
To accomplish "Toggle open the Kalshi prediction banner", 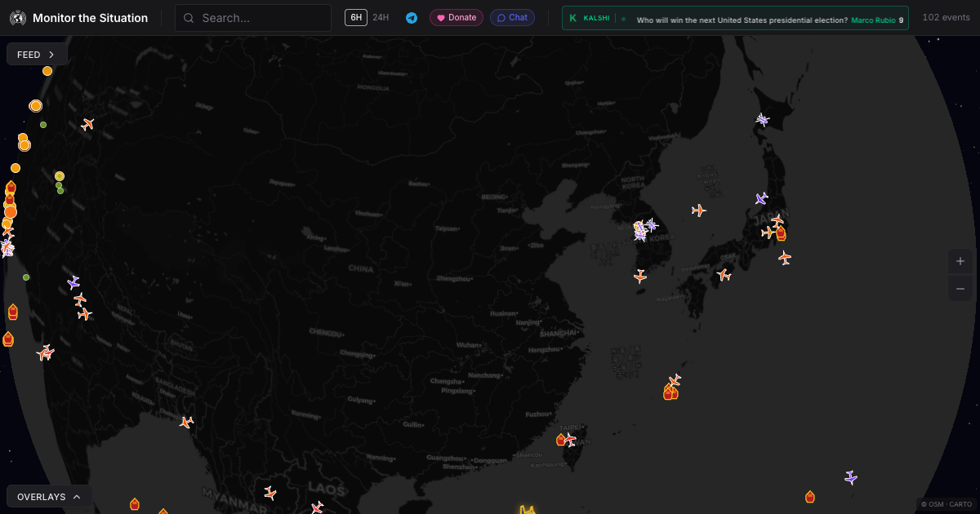I will [x=735, y=18].
